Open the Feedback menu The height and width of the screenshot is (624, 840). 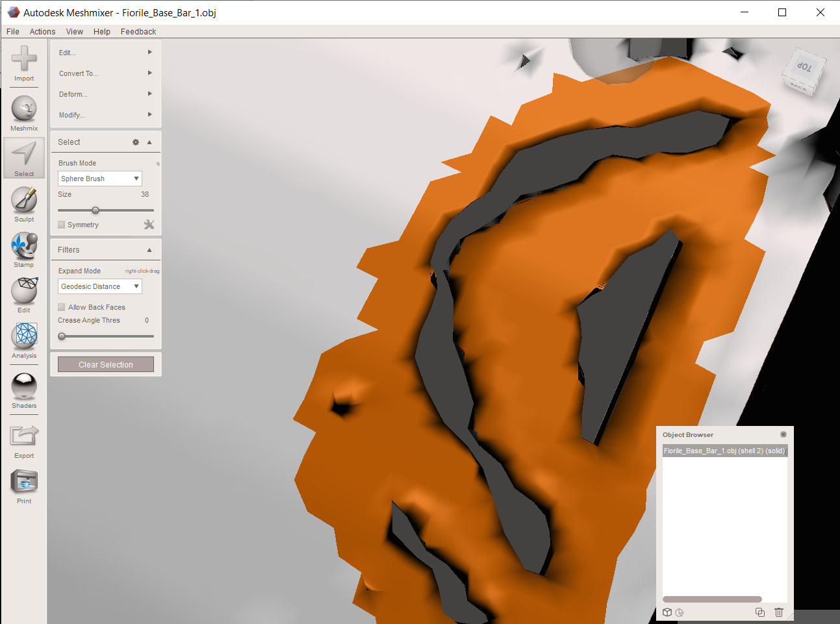138,31
